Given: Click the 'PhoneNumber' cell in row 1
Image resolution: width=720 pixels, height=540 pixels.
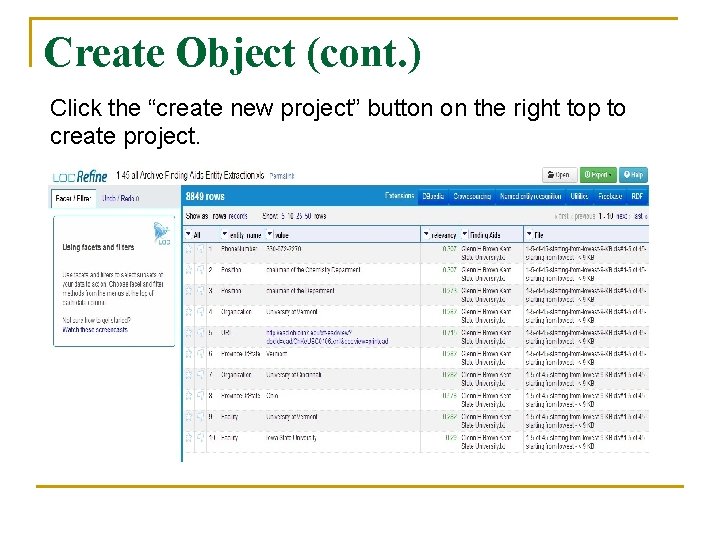Looking at the screenshot, I should click(239, 249).
